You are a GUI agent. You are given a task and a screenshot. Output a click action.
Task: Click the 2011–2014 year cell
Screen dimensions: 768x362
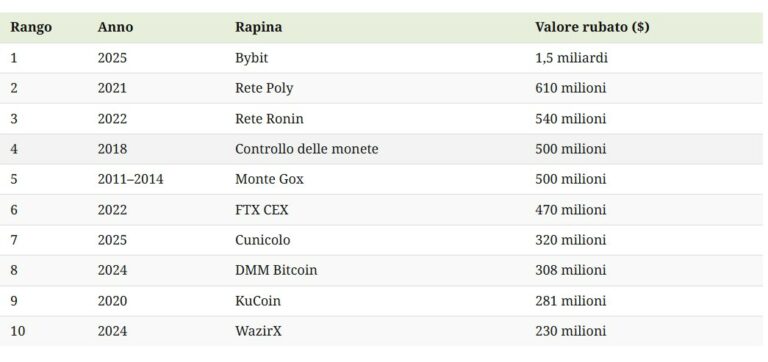130,179
